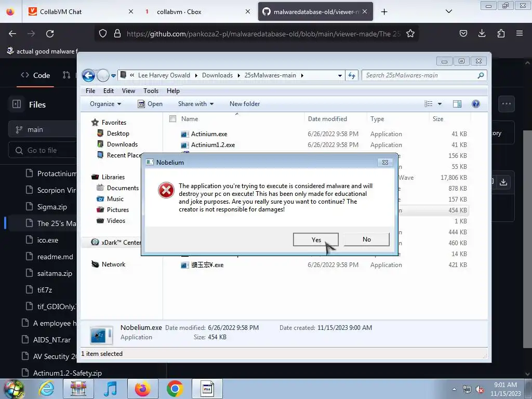Open Explorer help question mark icon
Image resolution: width=532 pixels, height=399 pixels.
[x=476, y=104]
